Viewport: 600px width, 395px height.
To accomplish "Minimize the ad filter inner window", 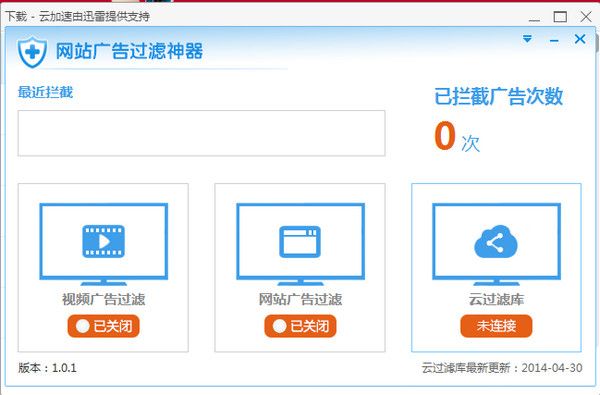I will (x=554, y=40).
